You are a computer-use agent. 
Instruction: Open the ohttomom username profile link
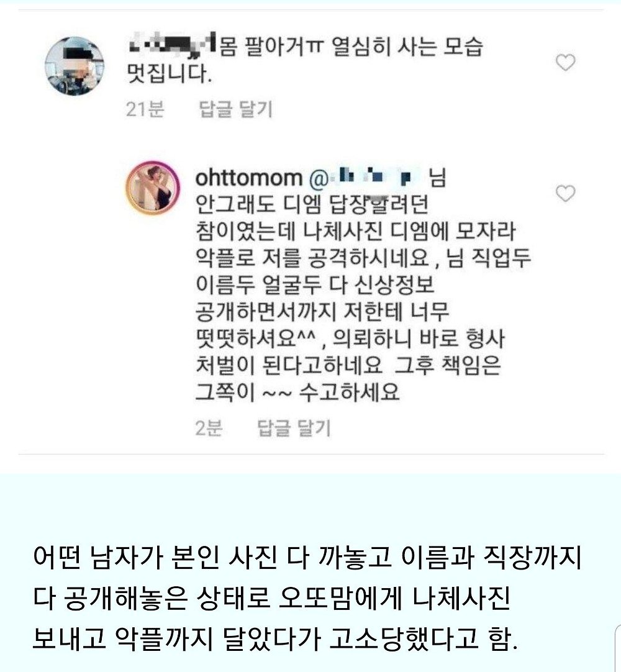[x=249, y=178]
